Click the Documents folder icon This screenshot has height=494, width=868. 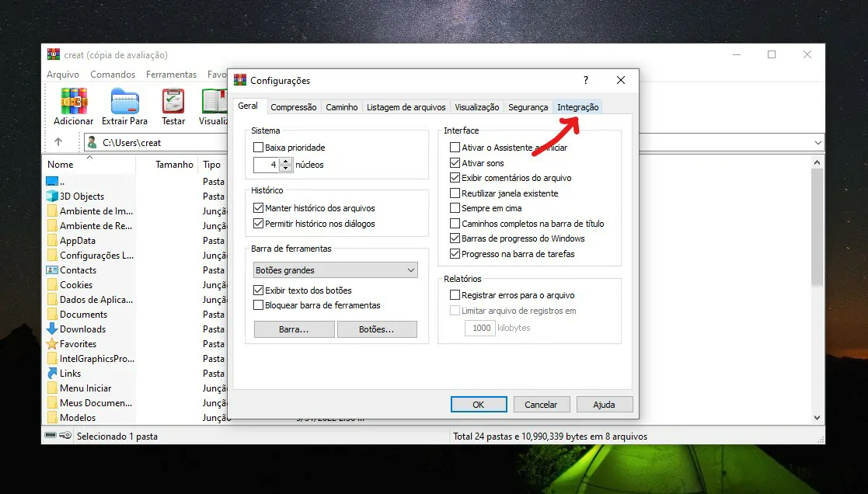[x=52, y=315]
